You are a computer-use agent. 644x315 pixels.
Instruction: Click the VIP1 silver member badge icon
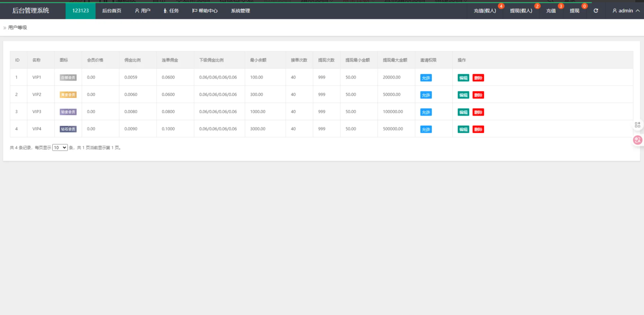tap(68, 78)
